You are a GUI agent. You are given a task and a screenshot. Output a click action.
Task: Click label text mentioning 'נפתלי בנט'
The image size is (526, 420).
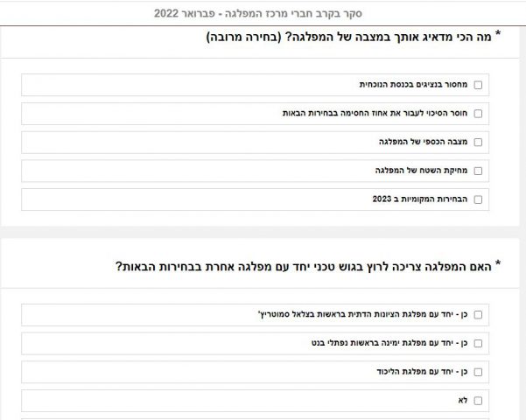click(387, 343)
